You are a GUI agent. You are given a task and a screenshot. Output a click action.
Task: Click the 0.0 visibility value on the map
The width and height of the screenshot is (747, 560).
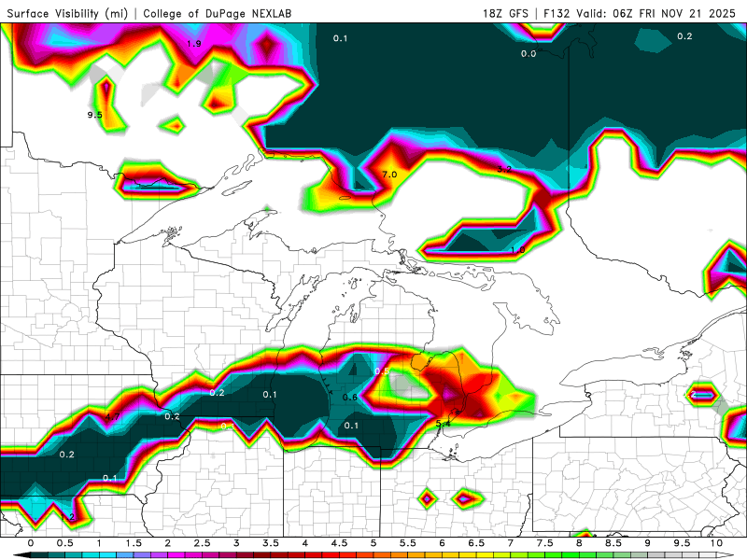point(529,54)
